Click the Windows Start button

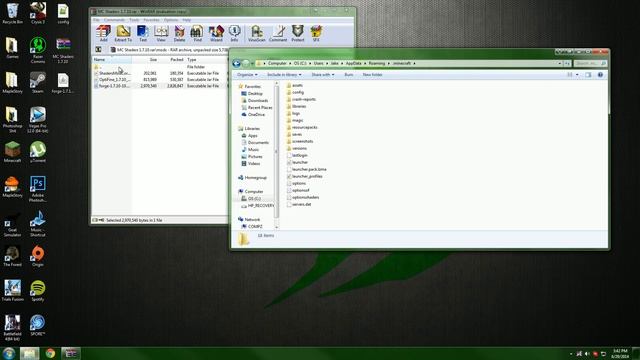(x=9, y=353)
